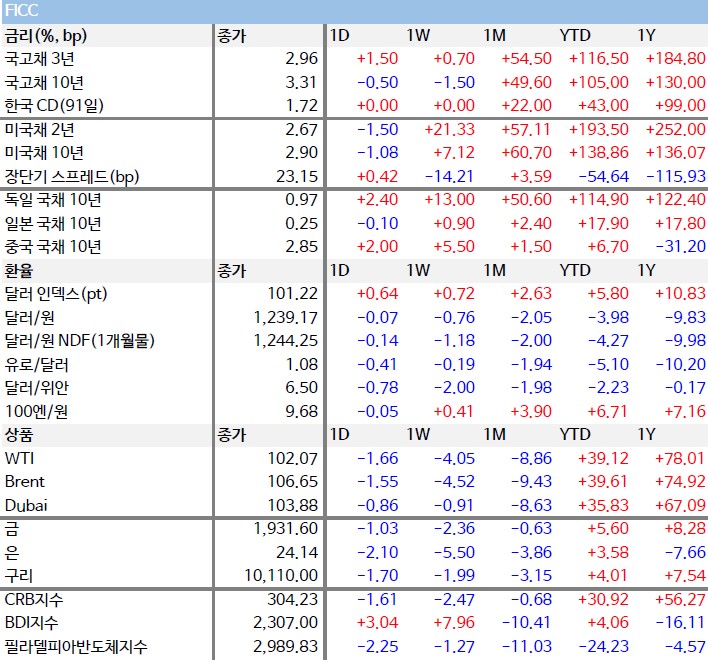Viewport: 708px width, 668px height.
Task: Click the 필라델피아반도체지수 row label
Action: click(x=76, y=647)
